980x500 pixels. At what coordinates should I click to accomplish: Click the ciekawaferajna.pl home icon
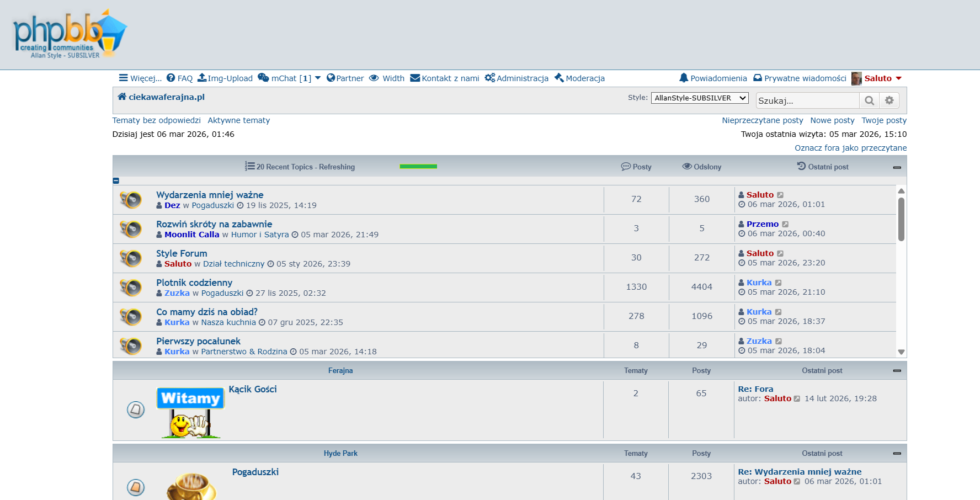coord(122,97)
